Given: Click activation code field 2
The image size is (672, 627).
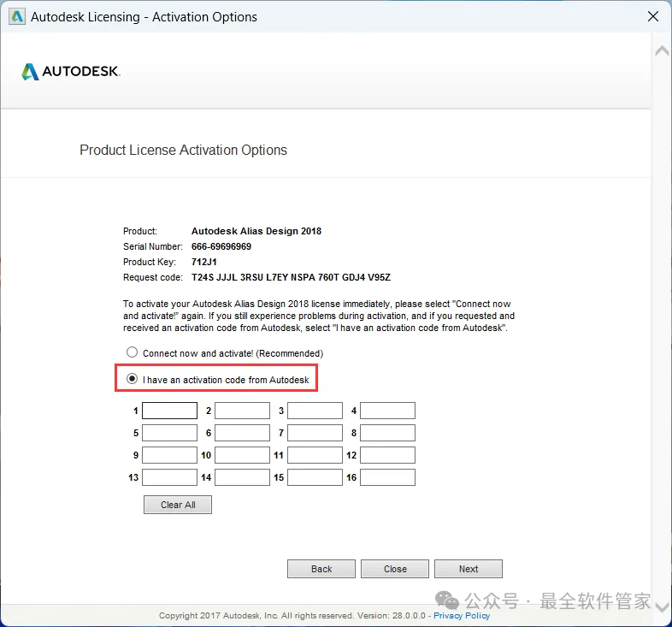Looking at the screenshot, I should click(x=242, y=411).
